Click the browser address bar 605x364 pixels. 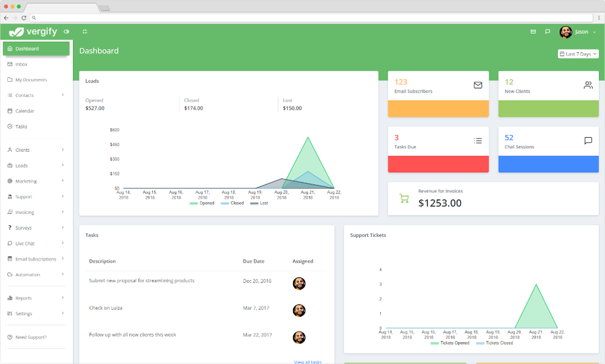(311, 18)
